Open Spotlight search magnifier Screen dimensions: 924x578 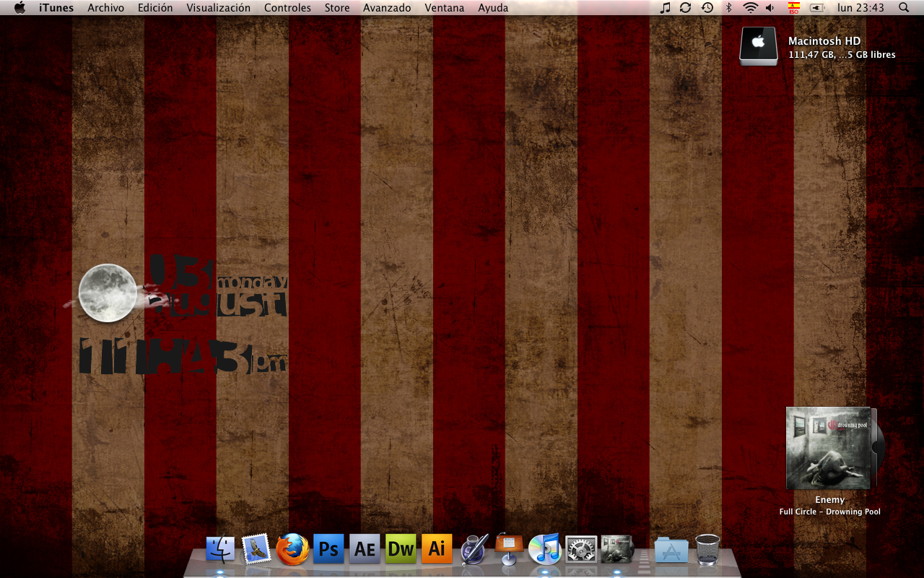tap(905, 8)
